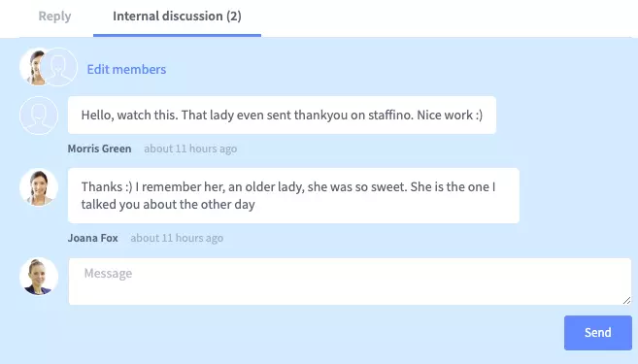
Task: Open the Edit members link
Action: [x=126, y=70]
